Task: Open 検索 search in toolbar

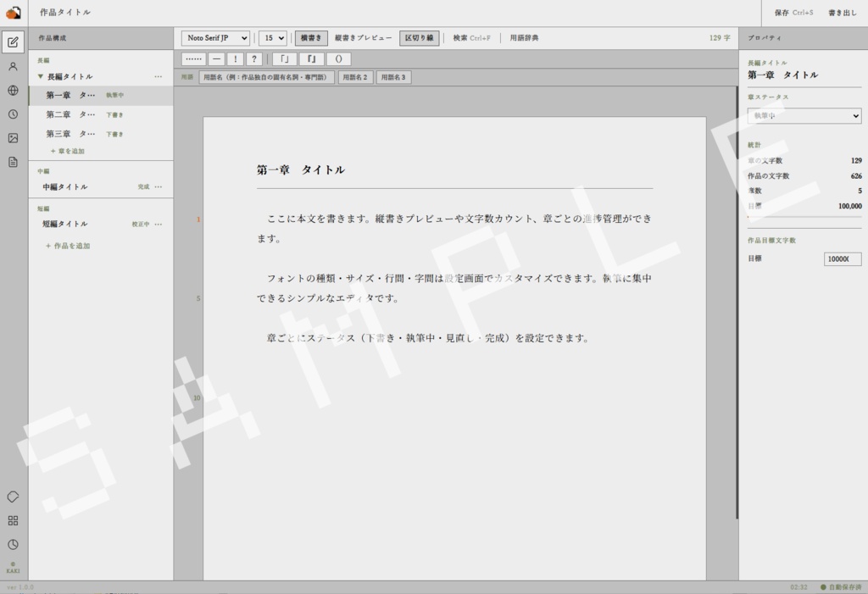Action: point(471,37)
